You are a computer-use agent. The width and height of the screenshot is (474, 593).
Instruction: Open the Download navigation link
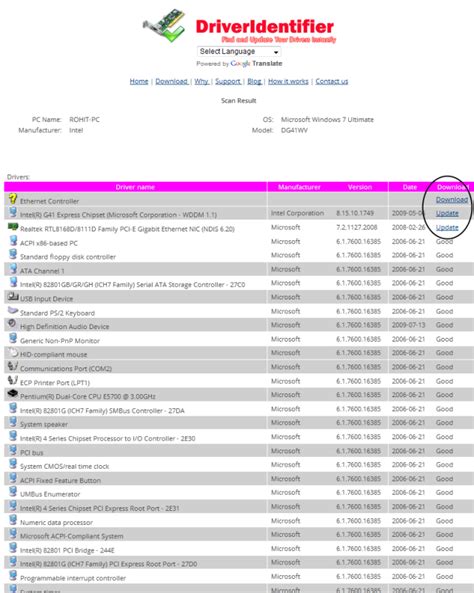(172, 81)
